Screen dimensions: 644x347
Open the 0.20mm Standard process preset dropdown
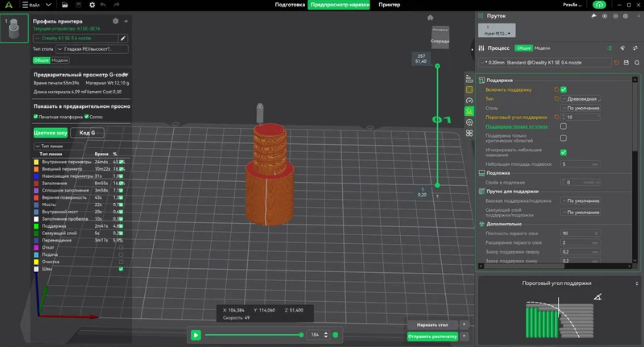click(x=545, y=63)
